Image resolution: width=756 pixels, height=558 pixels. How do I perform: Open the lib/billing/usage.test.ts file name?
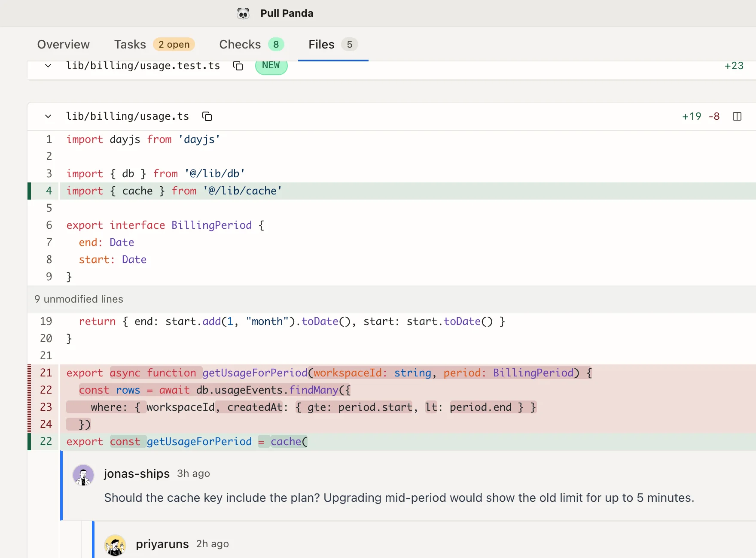143,66
